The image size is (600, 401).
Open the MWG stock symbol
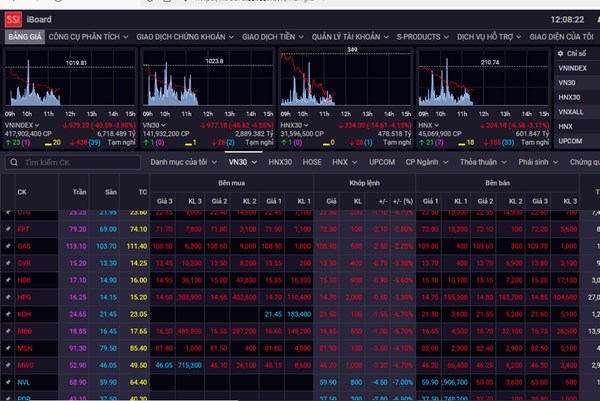25,365
